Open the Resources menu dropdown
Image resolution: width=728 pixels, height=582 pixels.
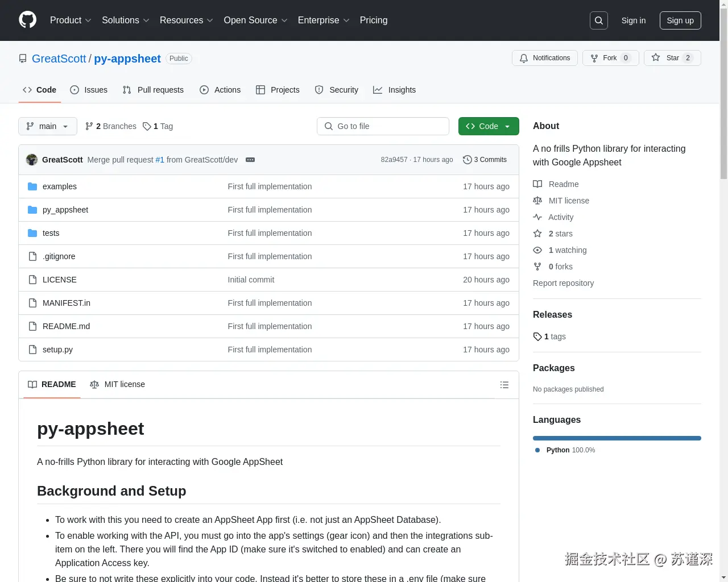pyautogui.click(x=187, y=20)
